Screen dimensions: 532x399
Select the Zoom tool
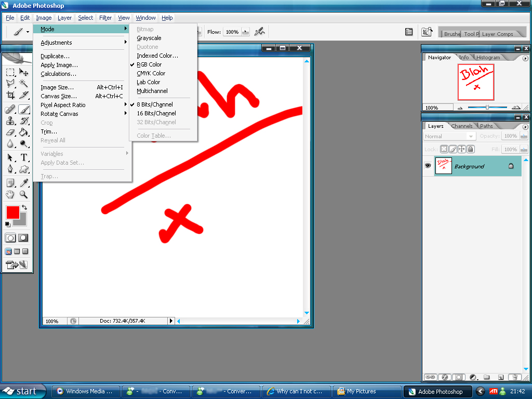23,194
